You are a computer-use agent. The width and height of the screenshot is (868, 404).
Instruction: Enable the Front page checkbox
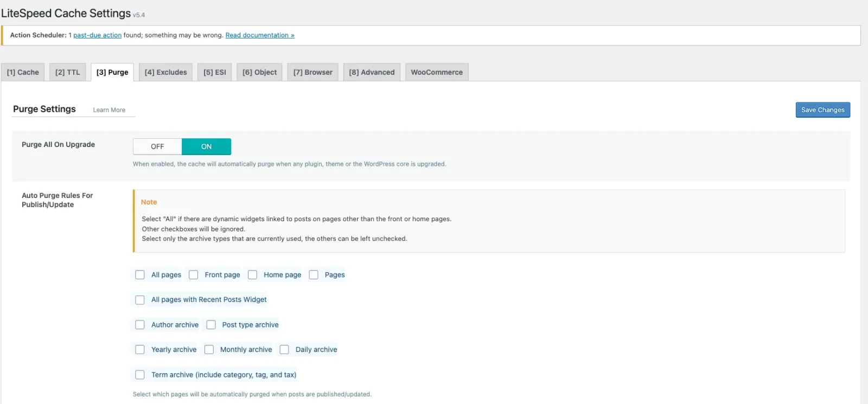pos(193,275)
